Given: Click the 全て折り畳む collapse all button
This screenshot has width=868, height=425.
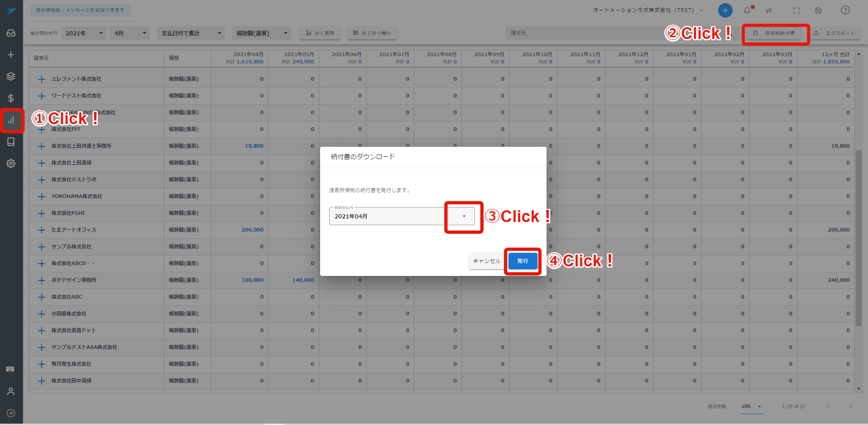Looking at the screenshot, I should (372, 33).
